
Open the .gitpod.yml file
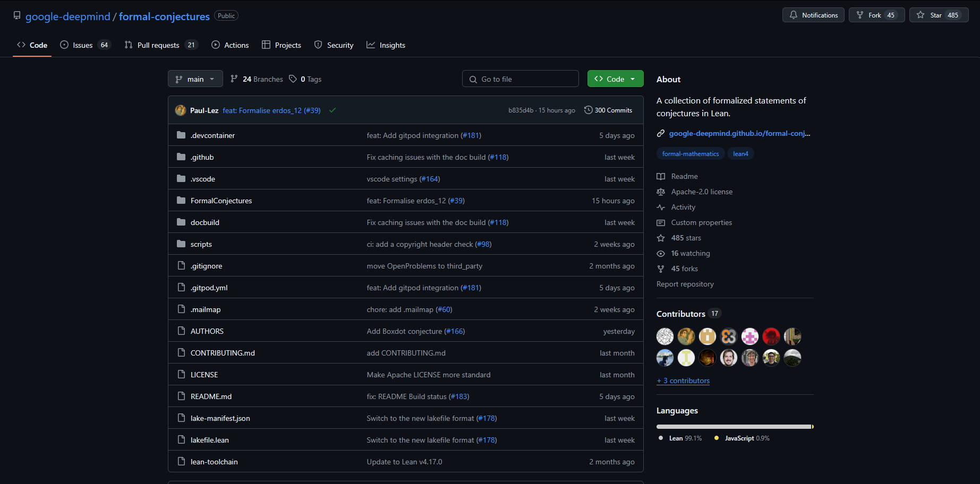[x=209, y=288]
